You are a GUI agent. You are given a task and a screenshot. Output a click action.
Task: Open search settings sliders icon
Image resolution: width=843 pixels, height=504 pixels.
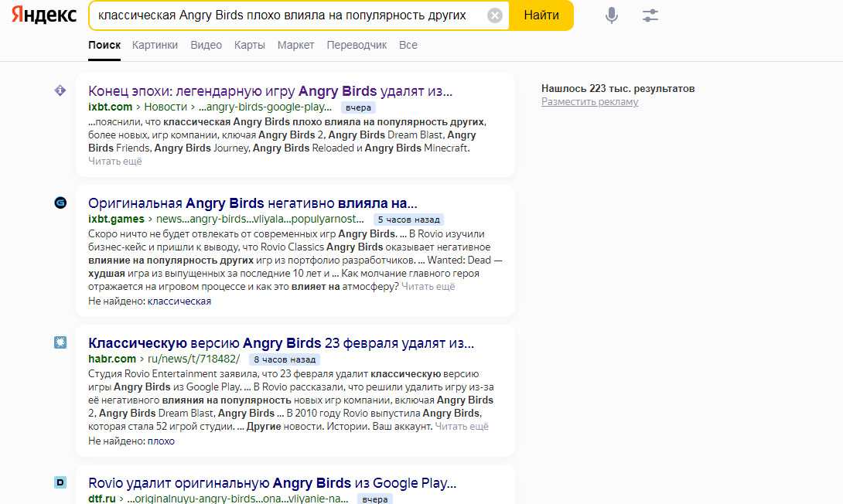pos(650,15)
